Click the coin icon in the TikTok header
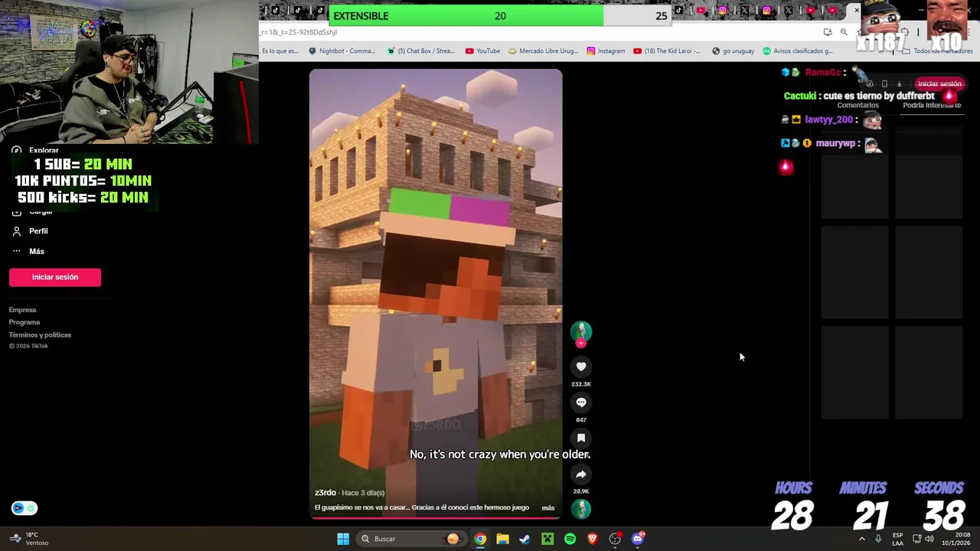980x551 pixels. tap(870, 83)
